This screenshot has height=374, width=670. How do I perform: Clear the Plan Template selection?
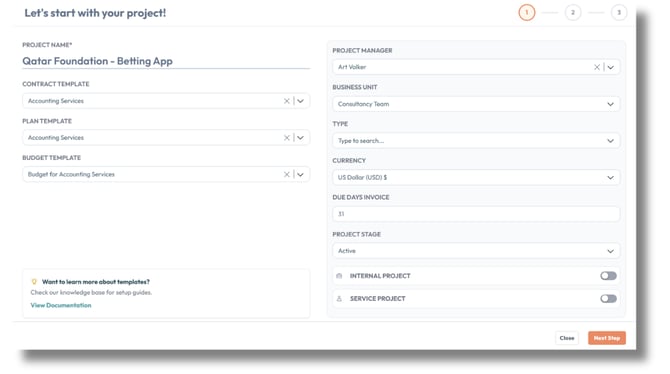pyautogui.click(x=287, y=138)
